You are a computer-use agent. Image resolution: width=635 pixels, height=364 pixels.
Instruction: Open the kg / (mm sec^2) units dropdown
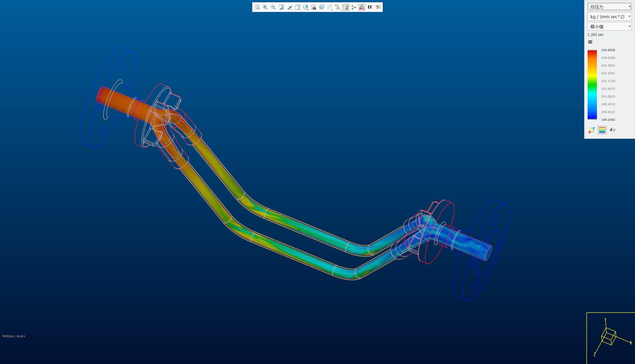point(609,16)
